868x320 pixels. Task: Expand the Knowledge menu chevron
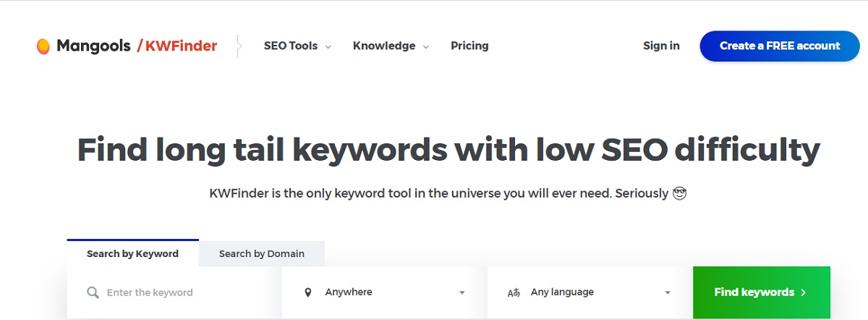[x=425, y=47]
